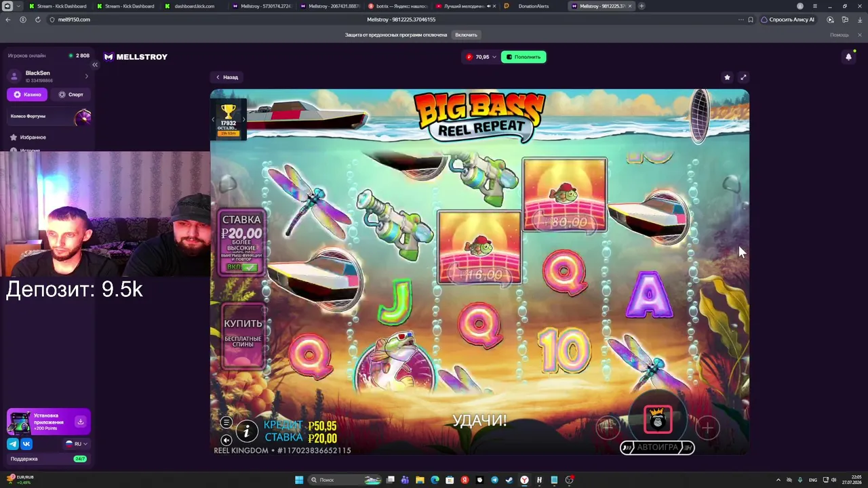This screenshot has height=488, width=868.
Task: Bookmark this page icon
Action: [x=751, y=20]
